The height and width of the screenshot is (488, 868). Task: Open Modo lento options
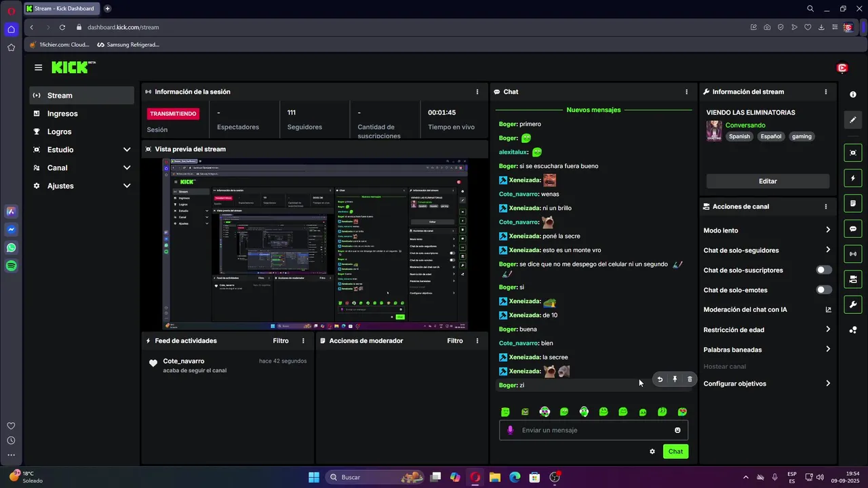pos(767,230)
